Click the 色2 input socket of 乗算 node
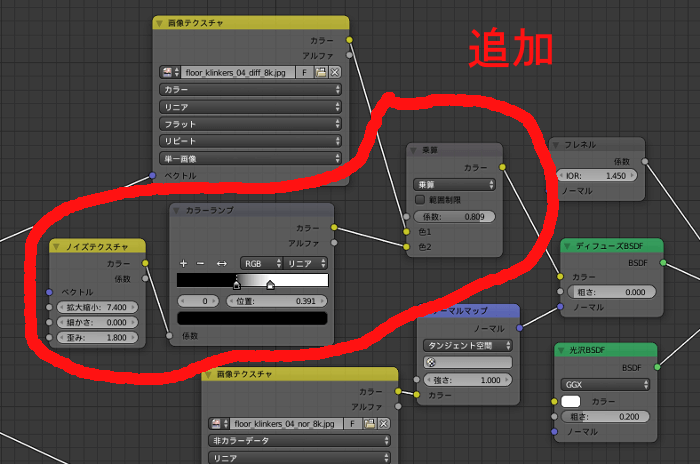This screenshot has width=700, height=464. coord(406,247)
